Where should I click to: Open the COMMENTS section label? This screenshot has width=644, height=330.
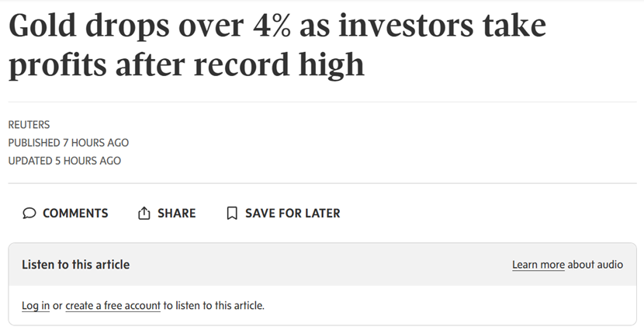click(x=75, y=214)
